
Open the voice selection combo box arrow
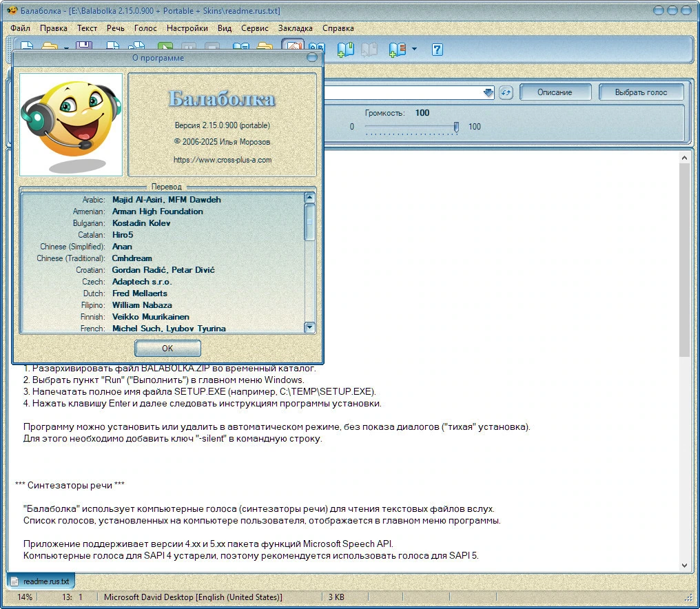tap(488, 92)
